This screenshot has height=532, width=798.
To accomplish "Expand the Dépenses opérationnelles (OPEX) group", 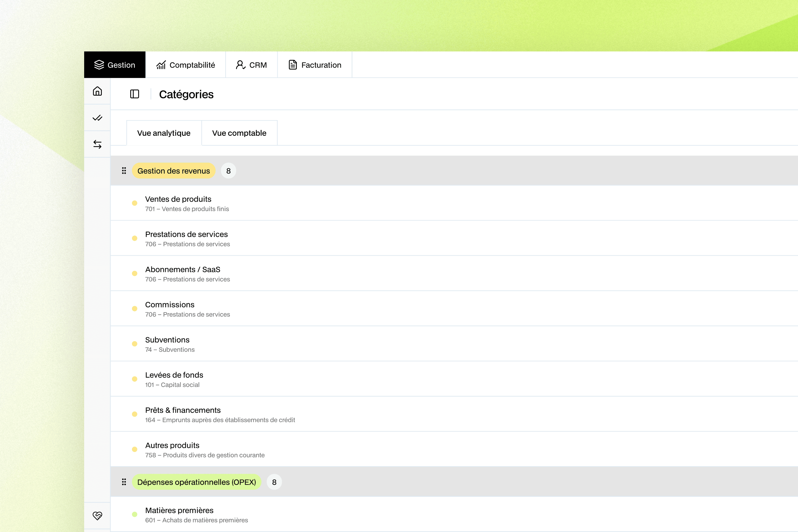I will coord(196,482).
